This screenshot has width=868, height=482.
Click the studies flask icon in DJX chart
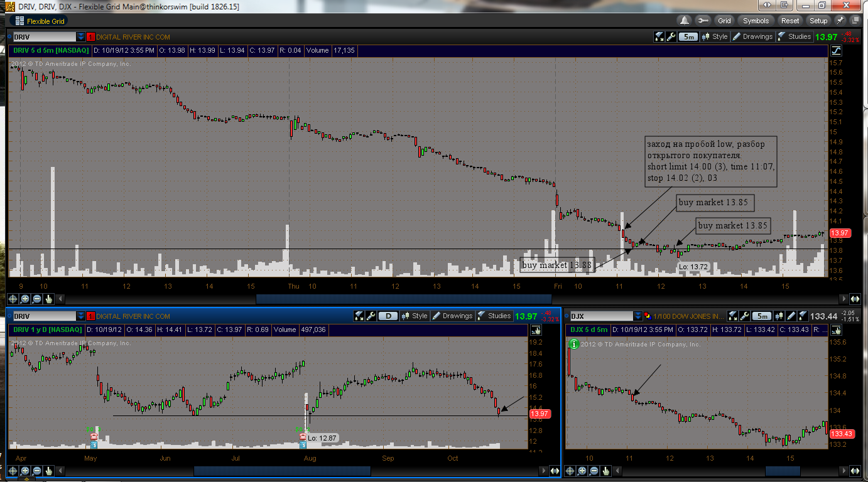[803, 316]
